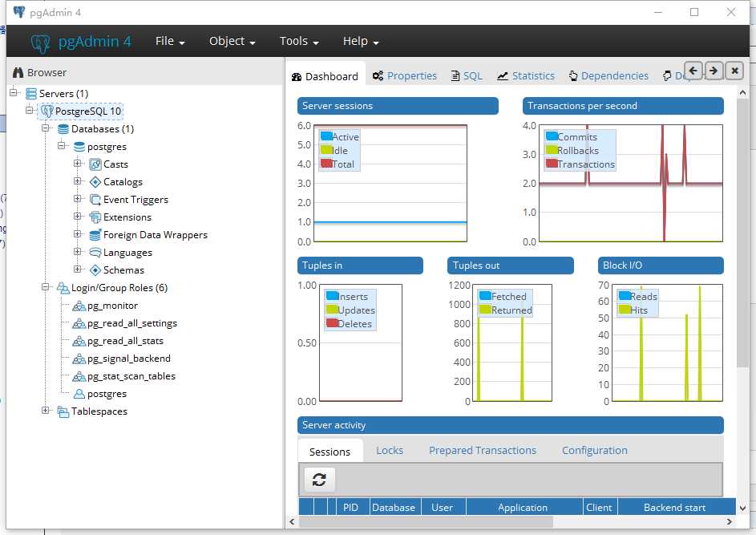Screen dimensions: 756x535
Task: Open the File menu
Action: pyautogui.click(x=170, y=42)
